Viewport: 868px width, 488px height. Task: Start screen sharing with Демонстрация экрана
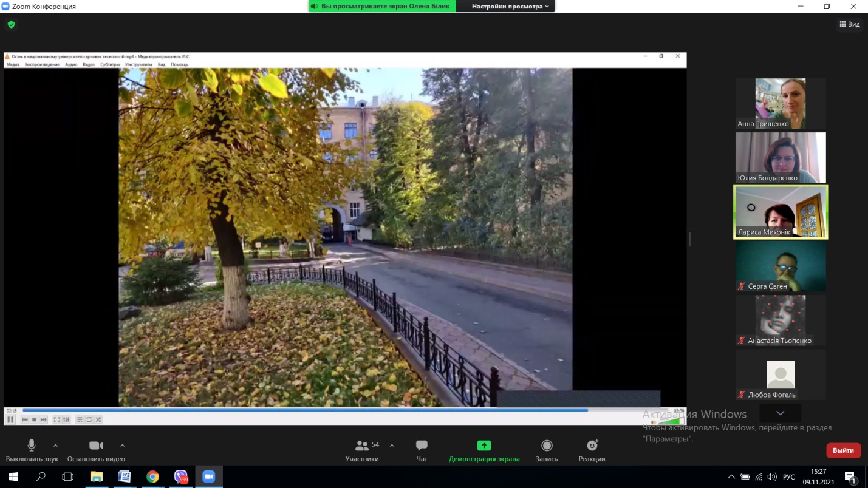tap(484, 451)
